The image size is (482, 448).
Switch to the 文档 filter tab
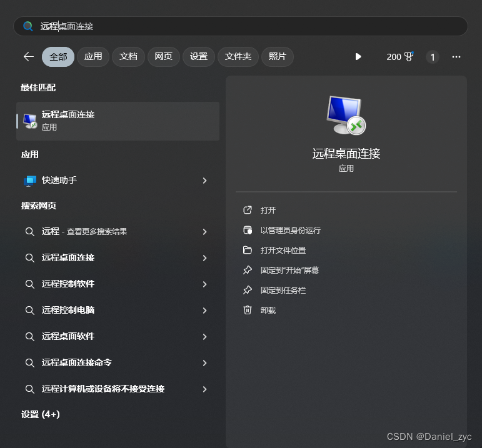[x=128, y=57]
